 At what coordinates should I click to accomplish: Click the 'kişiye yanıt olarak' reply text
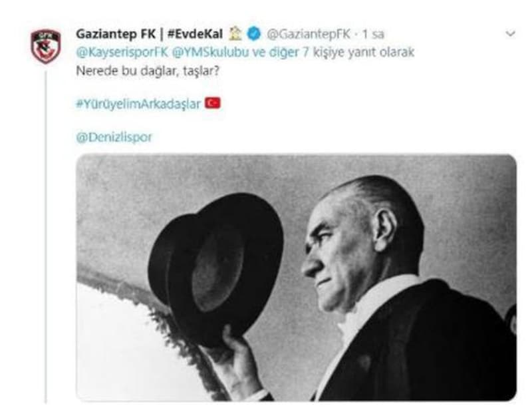tap(363, 53)
